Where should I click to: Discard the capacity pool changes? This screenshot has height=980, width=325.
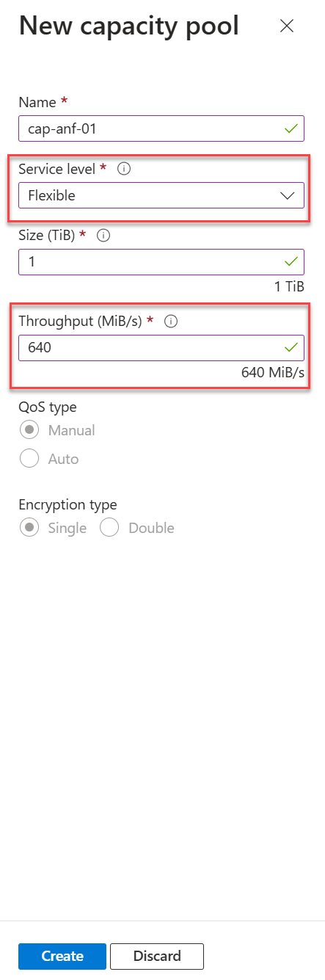pyautogui.click(x=157, y=956)
